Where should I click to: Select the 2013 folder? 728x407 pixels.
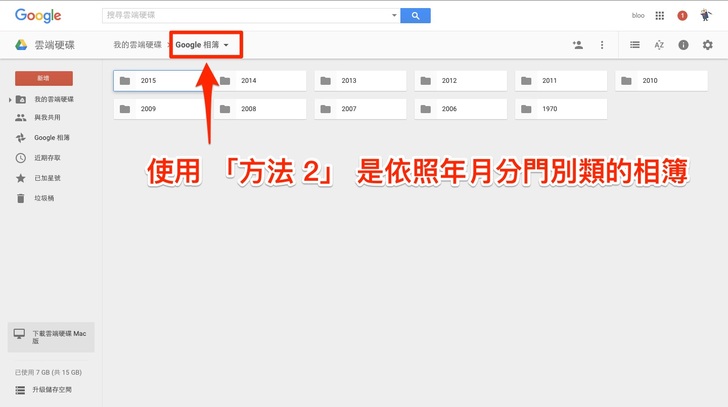point(360,81)
